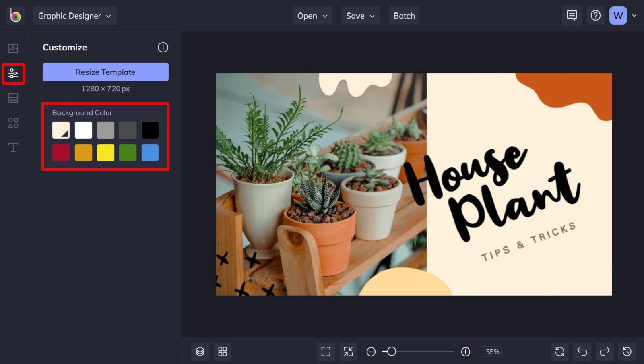Fit the canvas to the screen

click(x=349, y=351)
